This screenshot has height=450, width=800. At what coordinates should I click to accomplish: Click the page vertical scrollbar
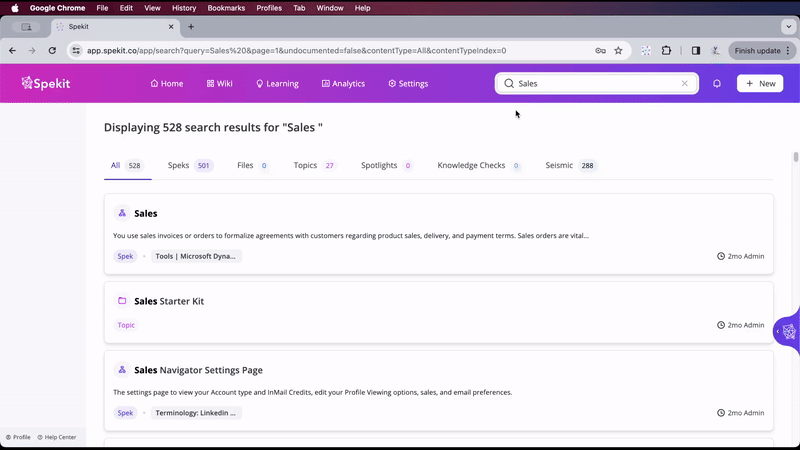[795, 157]
